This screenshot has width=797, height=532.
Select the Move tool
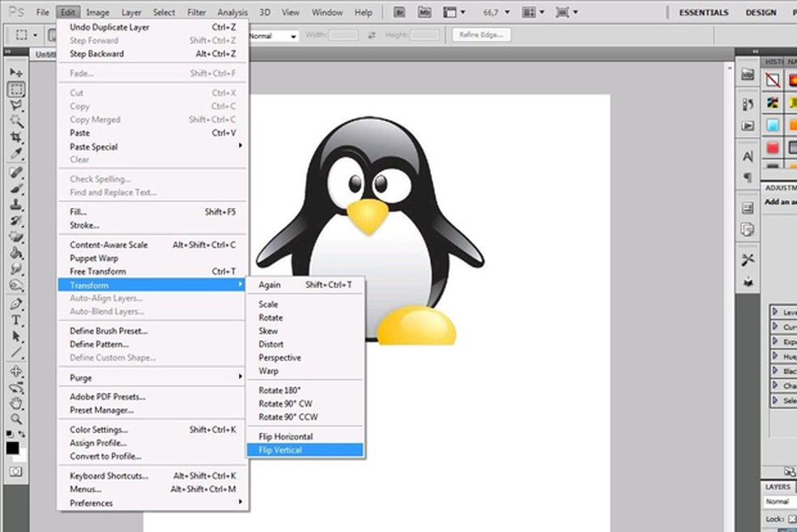15,73
